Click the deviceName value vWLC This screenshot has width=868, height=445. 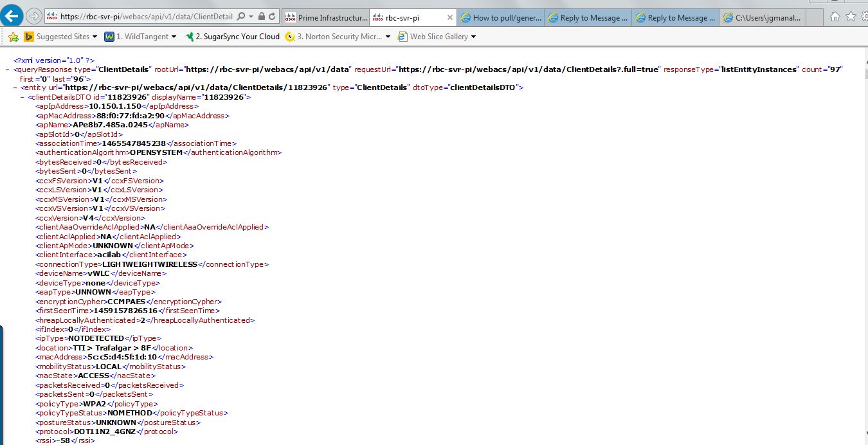tap(98, 273)
